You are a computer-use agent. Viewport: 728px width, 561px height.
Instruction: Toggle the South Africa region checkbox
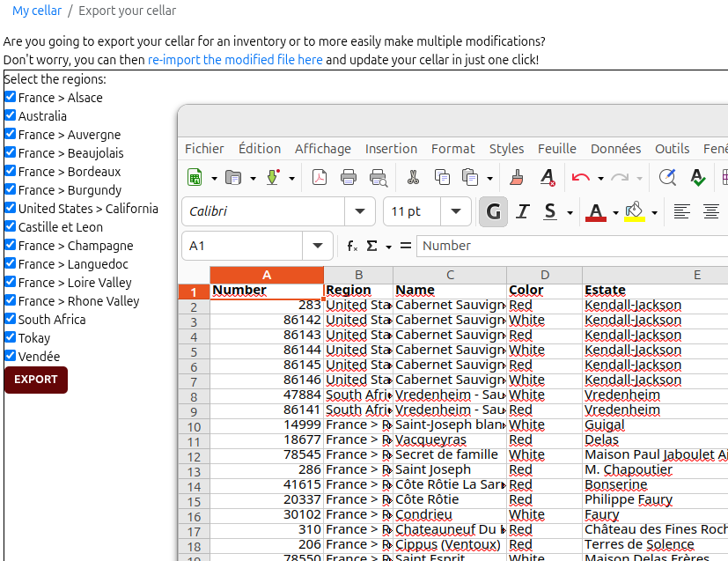pyautogui.click(x=11, y=319)
